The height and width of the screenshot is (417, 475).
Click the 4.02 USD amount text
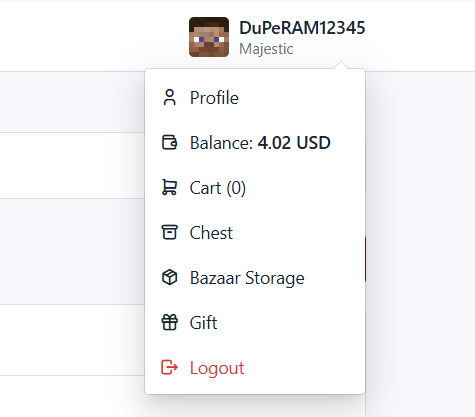[x=294, y=143]
